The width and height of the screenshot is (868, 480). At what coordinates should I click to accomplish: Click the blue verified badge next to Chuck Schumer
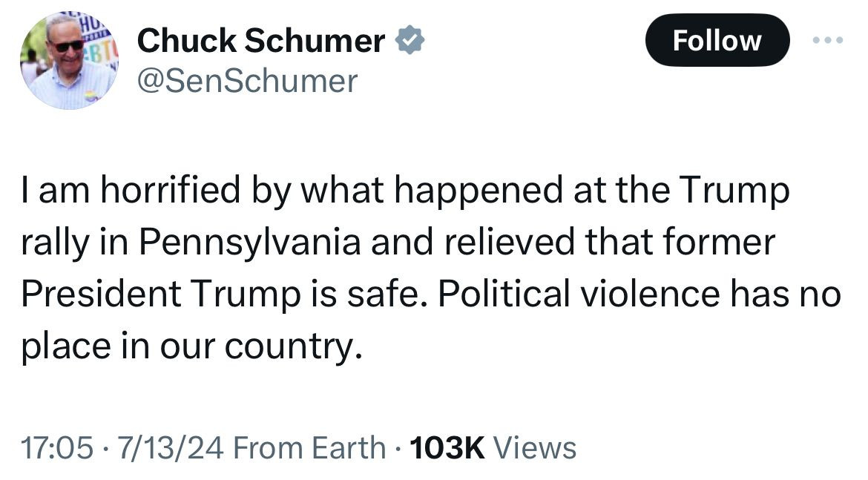click(410, 42)
